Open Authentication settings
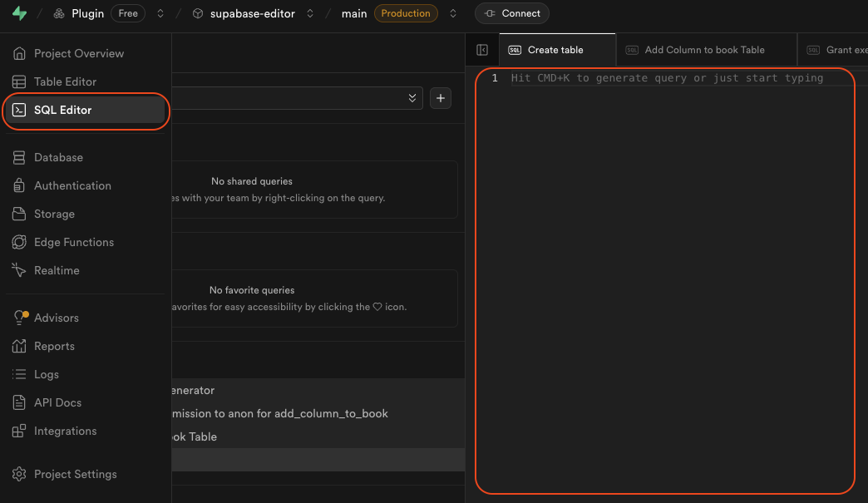Viewport: 868px width, 503px height. 72,185
